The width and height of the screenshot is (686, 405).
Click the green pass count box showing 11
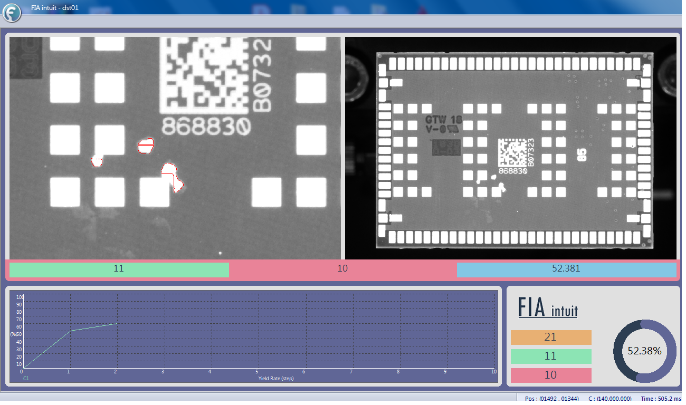[551, 356]
